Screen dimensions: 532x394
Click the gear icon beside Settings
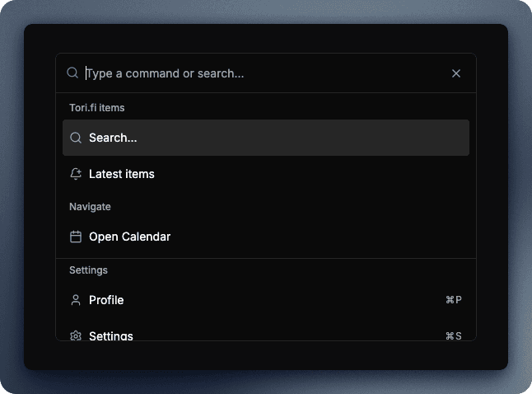(76, 335)
